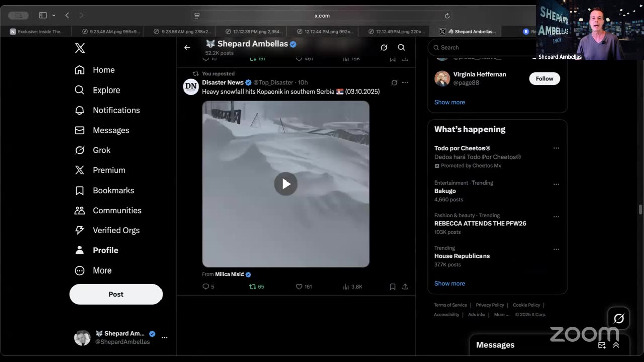View analytics of Disaster News post

(x=352, y=286)
